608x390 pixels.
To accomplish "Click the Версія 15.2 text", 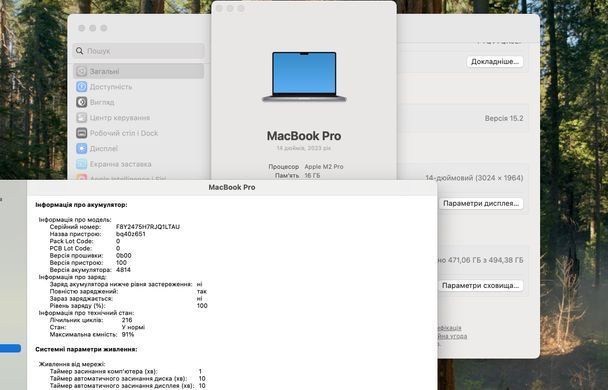I will point(504,119).
